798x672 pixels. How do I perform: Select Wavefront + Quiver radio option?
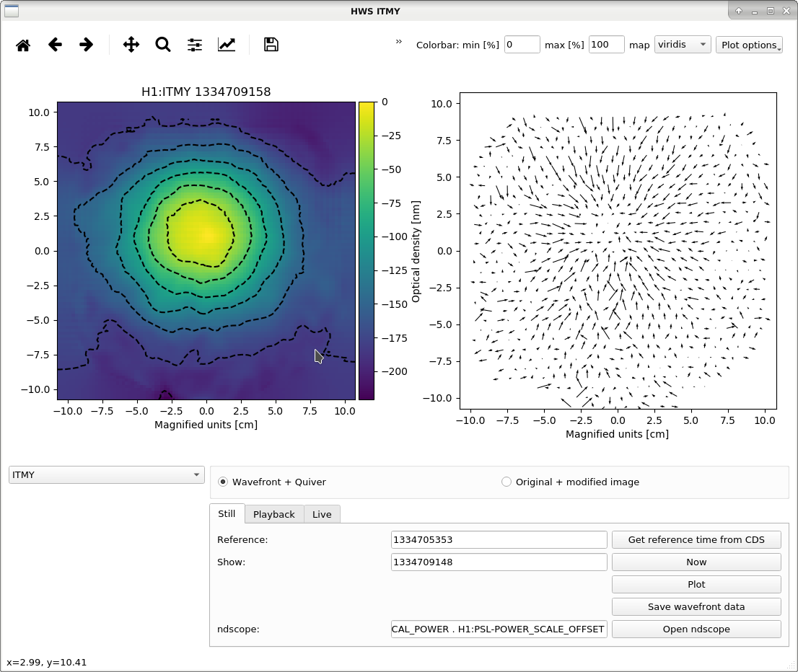point(223,482)
